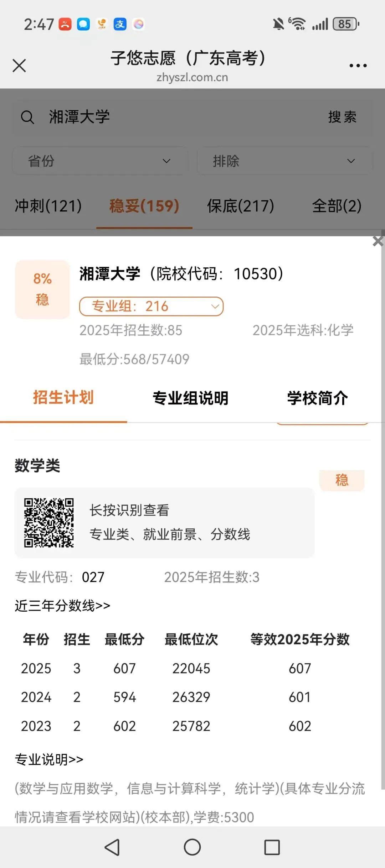
Task: Switch to the 保底(217) tab
Action: click(241, 206)
